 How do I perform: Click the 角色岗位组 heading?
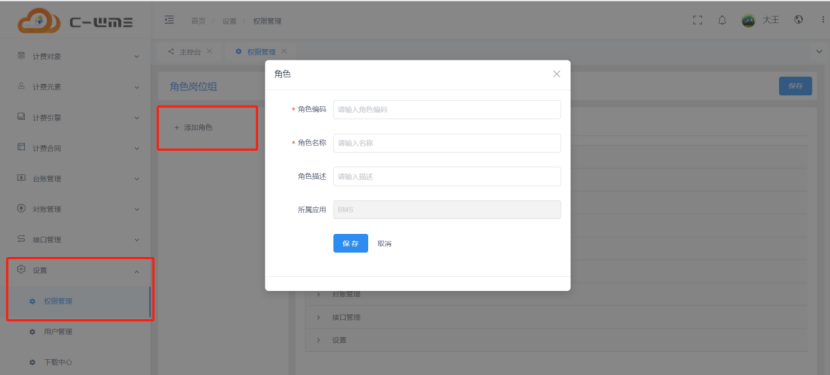pyautogui.click(x=193, y=87)
